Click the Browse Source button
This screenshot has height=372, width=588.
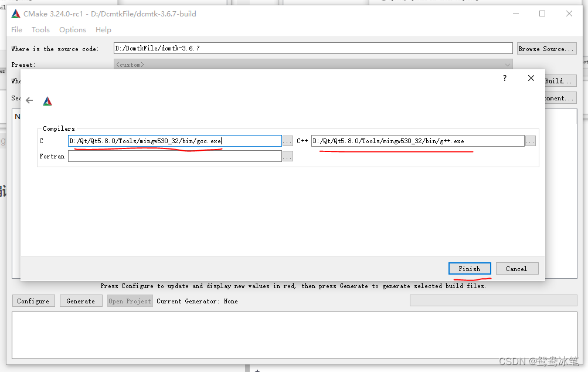click(x=546, y=49)
